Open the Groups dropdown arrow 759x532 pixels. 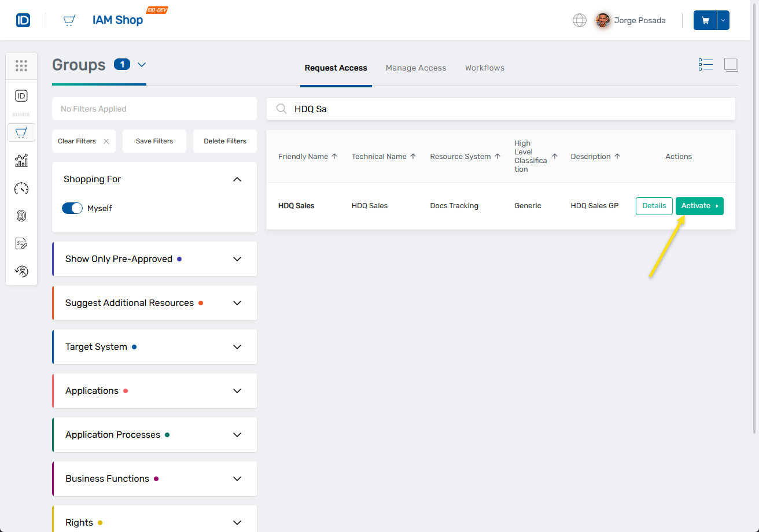click(141, 65)
